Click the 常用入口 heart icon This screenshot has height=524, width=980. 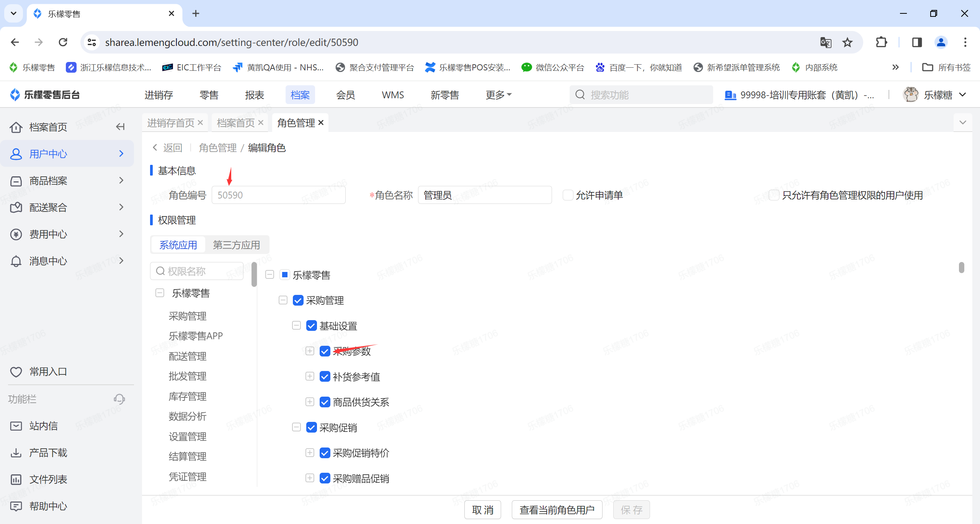[x=16, y=372]
